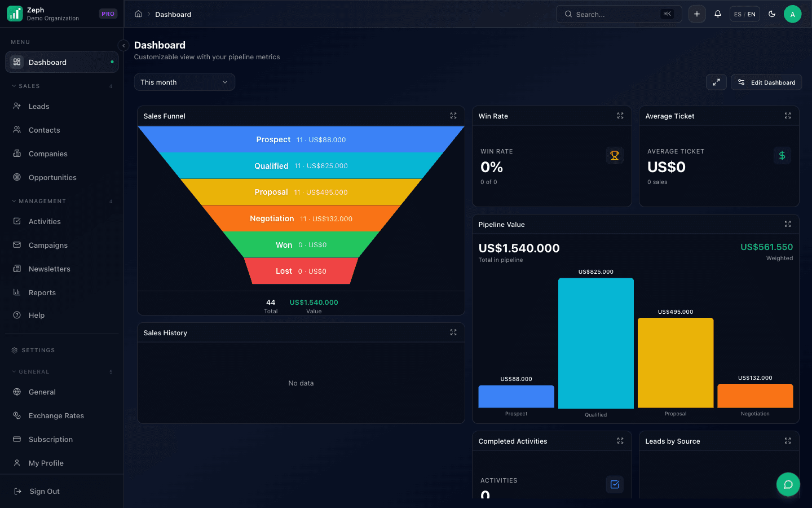Click the Edit Dashboard button
The image size is (812, 508).
point(766,82)
